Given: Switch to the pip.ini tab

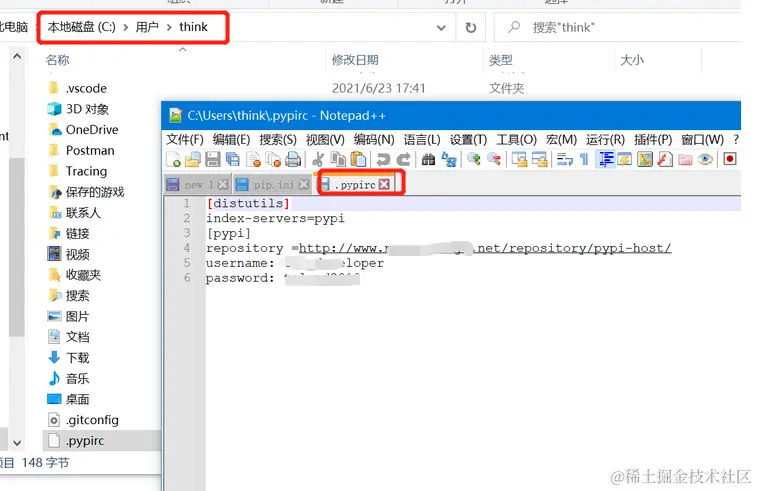Looking at the screenshot, I should pyautogui.click(x=272, y=184).
